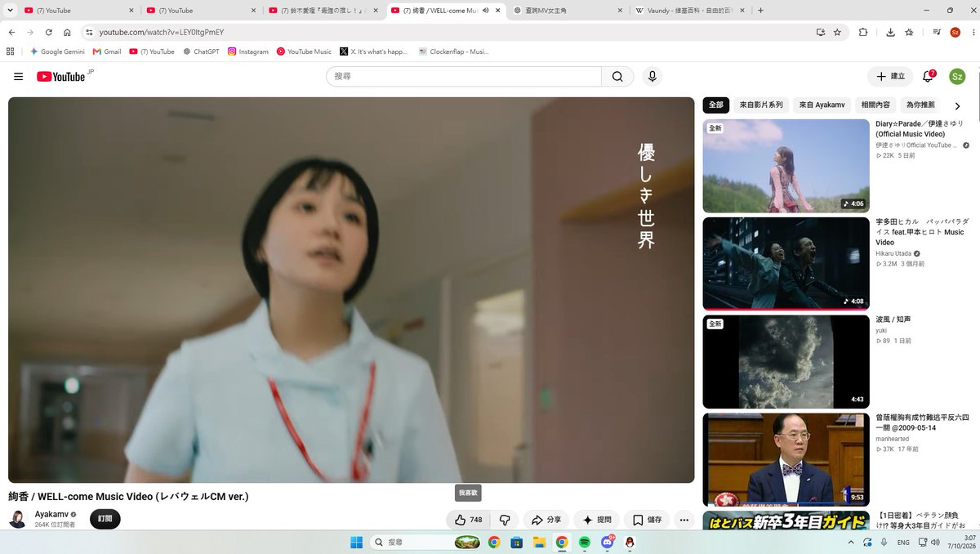Viewport: 980px width, 554px height.
Task: Open the browser home page icon
Action: 68,32
